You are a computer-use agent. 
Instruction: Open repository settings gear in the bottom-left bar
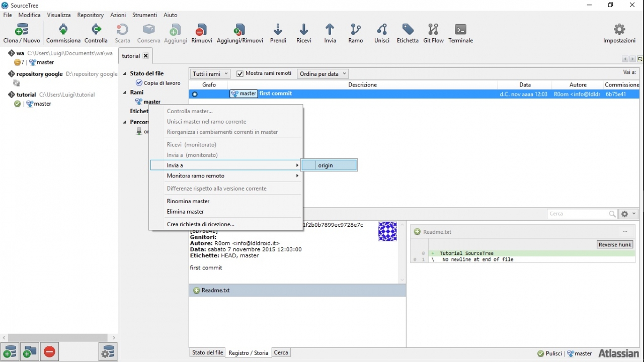tap(108, 352)
